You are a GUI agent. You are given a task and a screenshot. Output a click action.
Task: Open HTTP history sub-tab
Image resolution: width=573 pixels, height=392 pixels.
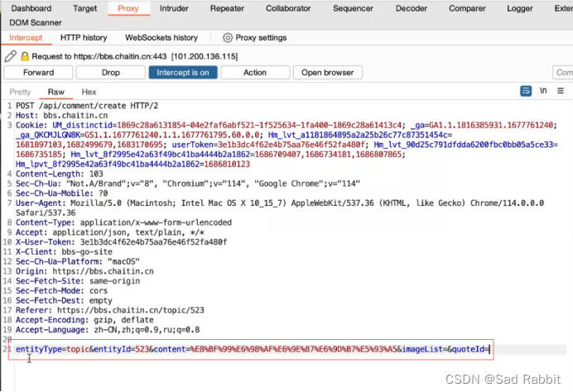click(84, 37)
